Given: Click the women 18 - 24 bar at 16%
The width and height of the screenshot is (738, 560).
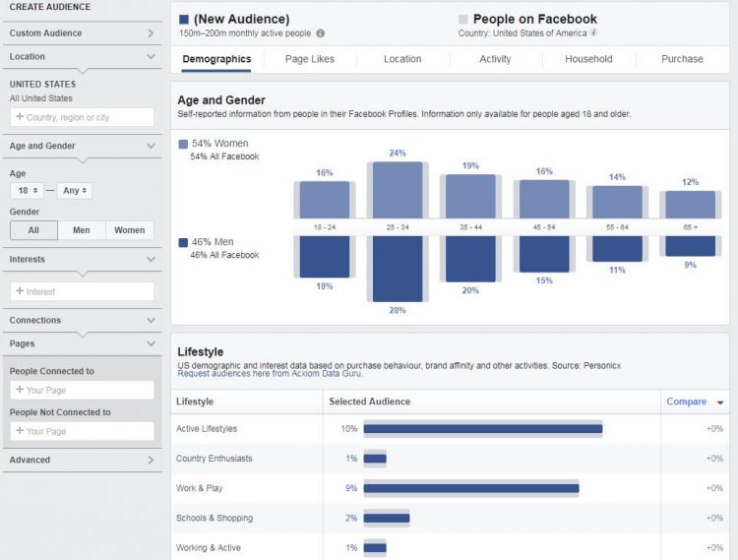Looking at the screenshot, I should 325,200.
